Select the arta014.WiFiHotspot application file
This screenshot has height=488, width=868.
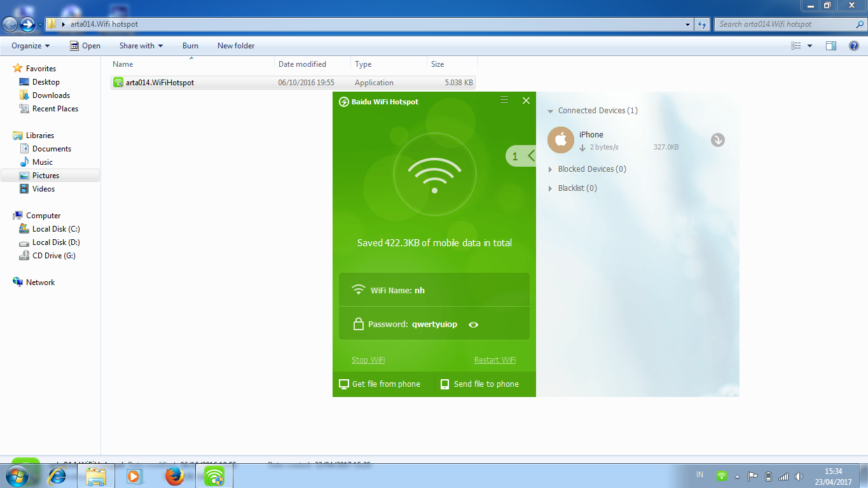pyautogui.click(x=293, y=83)
